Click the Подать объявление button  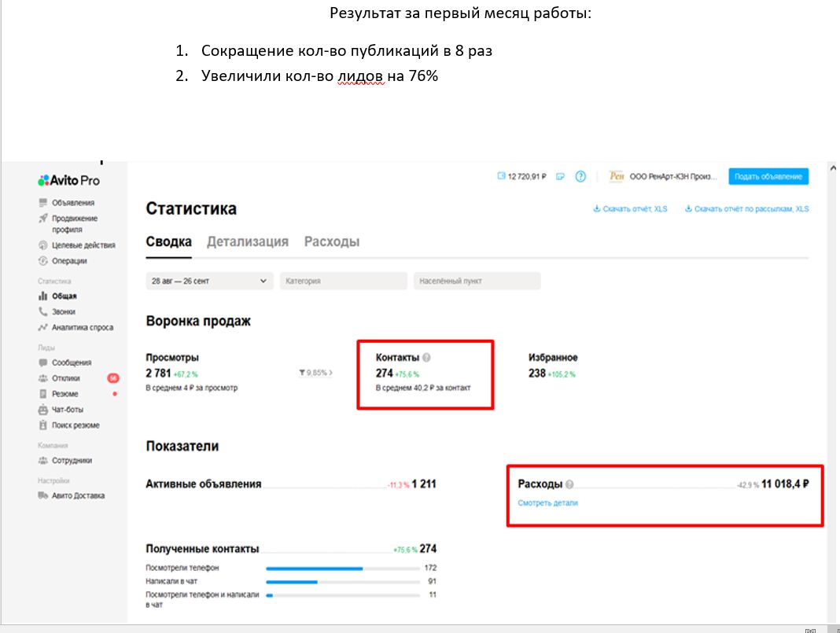(768, 176)
